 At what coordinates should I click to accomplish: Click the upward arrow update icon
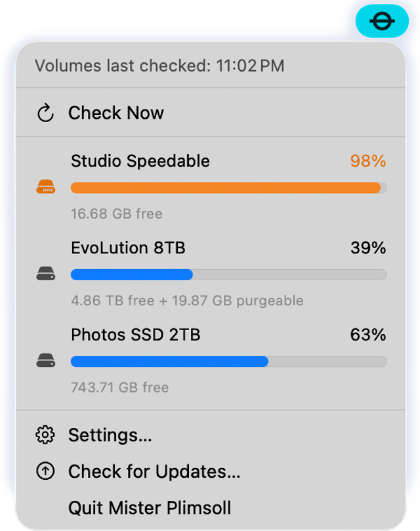pyautogui.click(x=45, y=471)
